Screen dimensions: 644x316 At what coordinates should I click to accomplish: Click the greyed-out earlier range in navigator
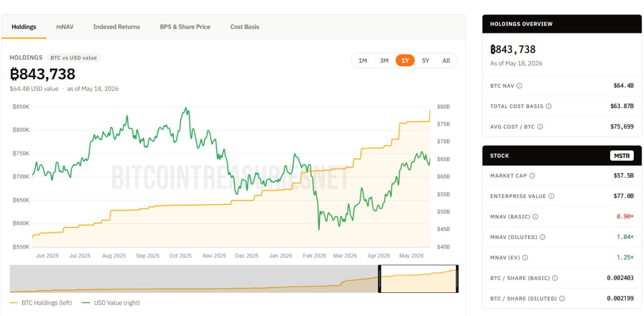click(194, 279)
